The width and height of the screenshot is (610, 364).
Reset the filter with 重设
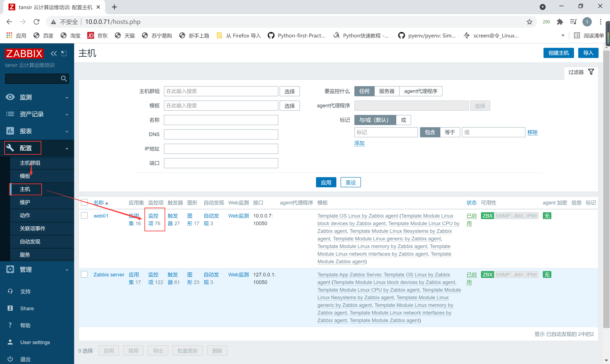tap(351, 182)
